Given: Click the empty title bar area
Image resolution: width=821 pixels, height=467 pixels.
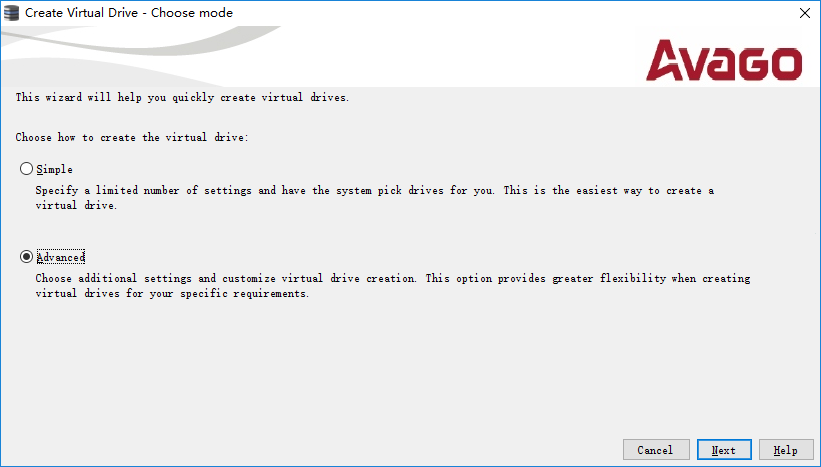Looking at the screenshot, I should point(500,13).
